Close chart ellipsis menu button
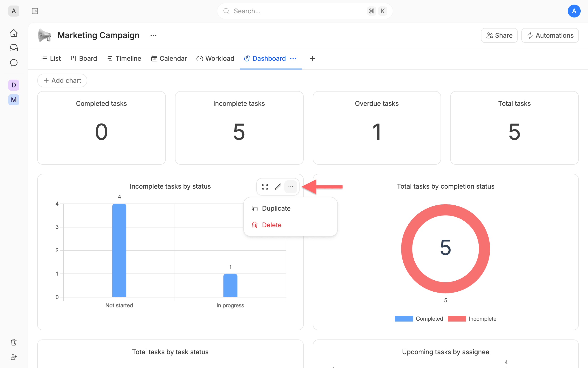This screenshot has height=368, width=588. (x=291, y=187)
